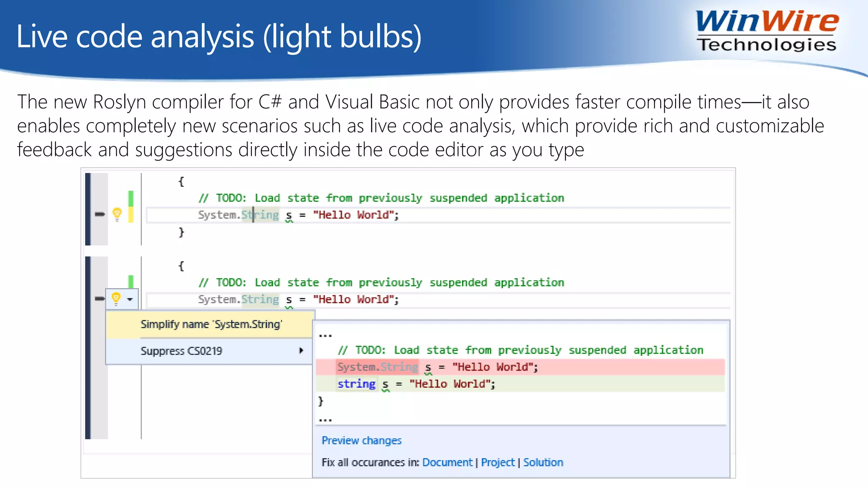
Task: Click the light bulb icon in the upper editor margin
Action: pos(117,214)
